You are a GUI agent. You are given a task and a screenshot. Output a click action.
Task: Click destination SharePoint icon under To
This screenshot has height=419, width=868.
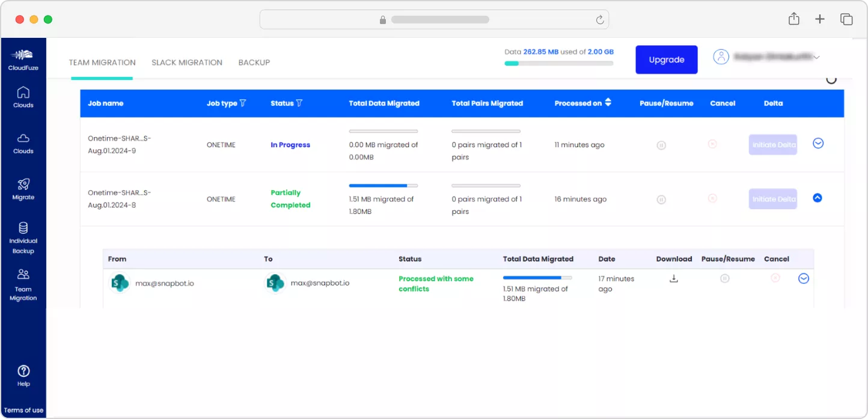[275, 283]
